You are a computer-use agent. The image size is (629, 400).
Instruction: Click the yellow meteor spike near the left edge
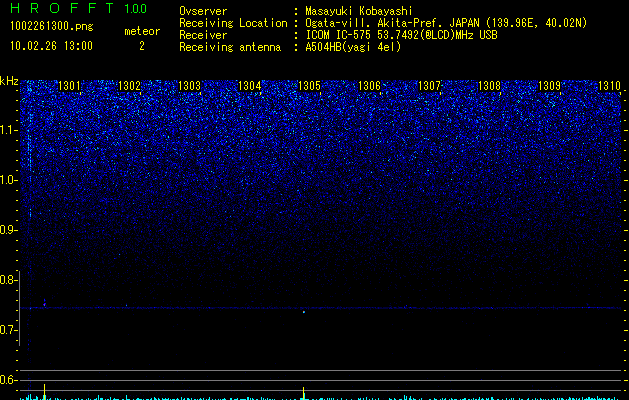pyautogui.click(x=45, y=392)
